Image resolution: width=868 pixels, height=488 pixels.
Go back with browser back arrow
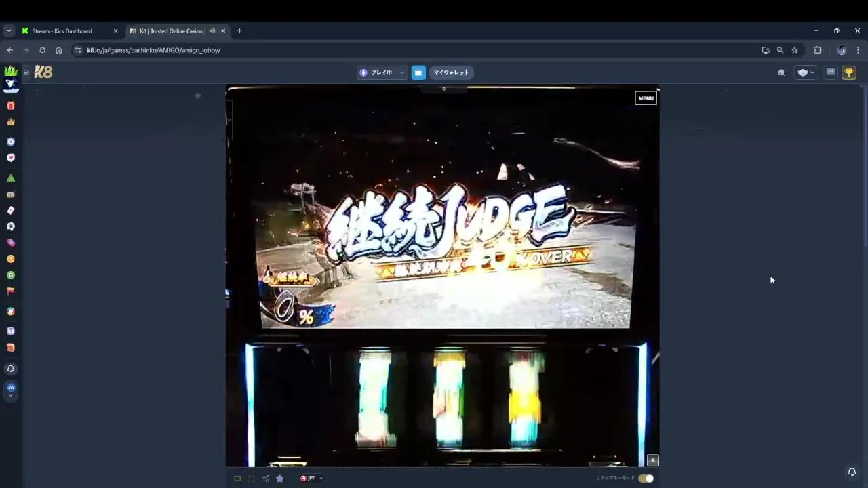pos(9,50)
